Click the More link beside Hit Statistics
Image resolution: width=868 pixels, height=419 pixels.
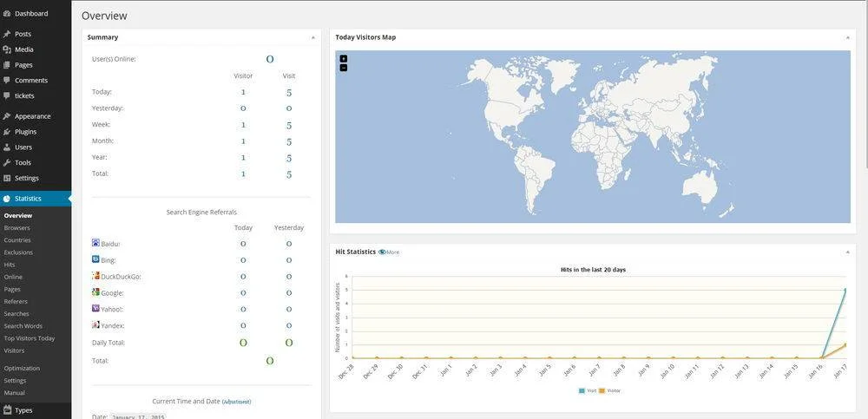391,252
